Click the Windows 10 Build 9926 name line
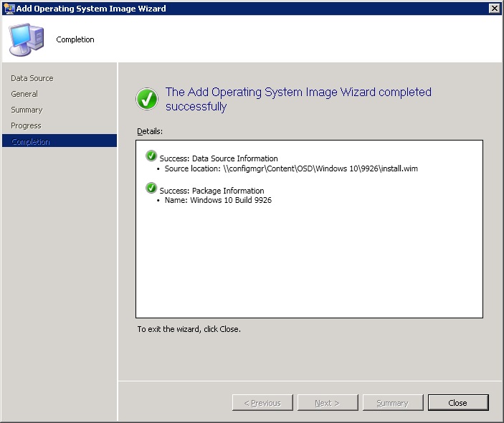Image resolution: width=504 pixels, height=423 pixels. tap(218, 200)
